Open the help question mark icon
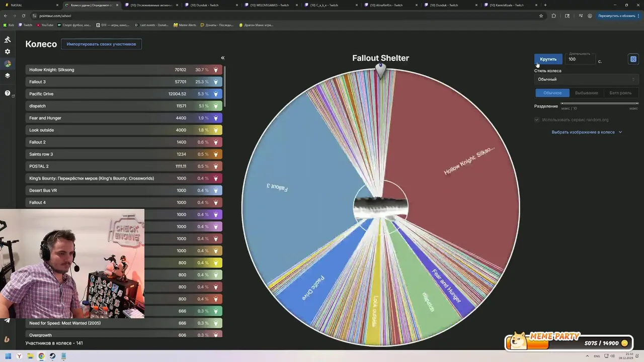 tap(8, 93)
